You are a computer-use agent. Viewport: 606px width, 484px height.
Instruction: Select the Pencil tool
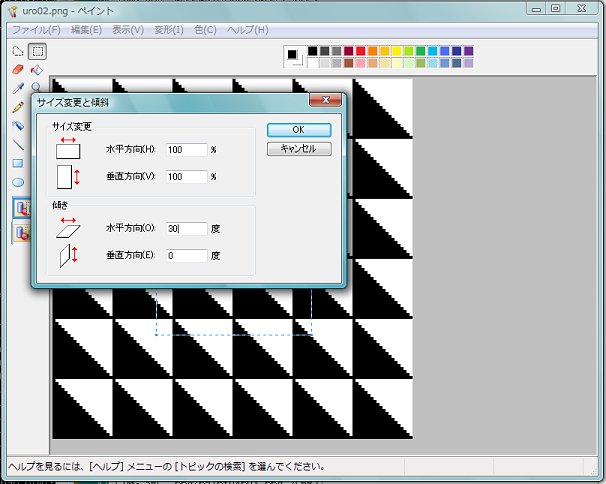click(x=17, y=107)
